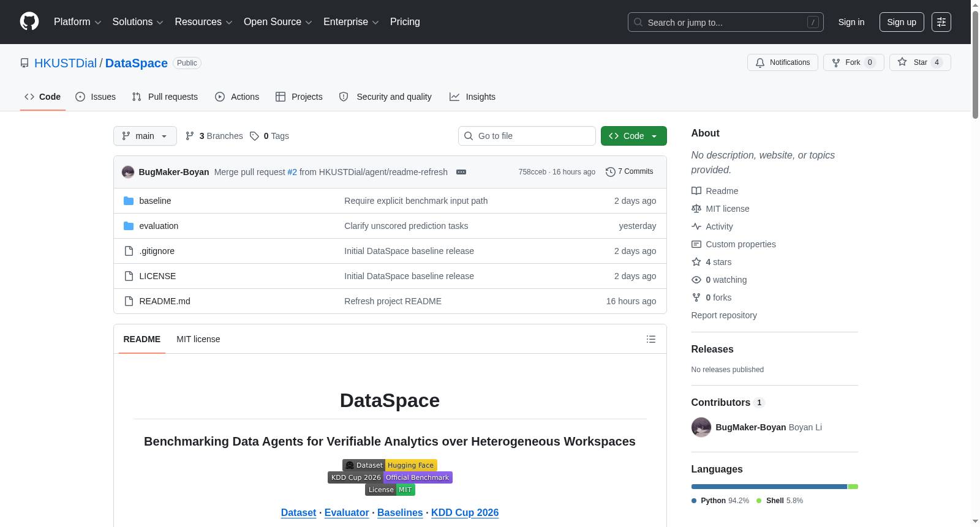Click BugMaker-Boyan avatar in commit bar

coord(128,172)
